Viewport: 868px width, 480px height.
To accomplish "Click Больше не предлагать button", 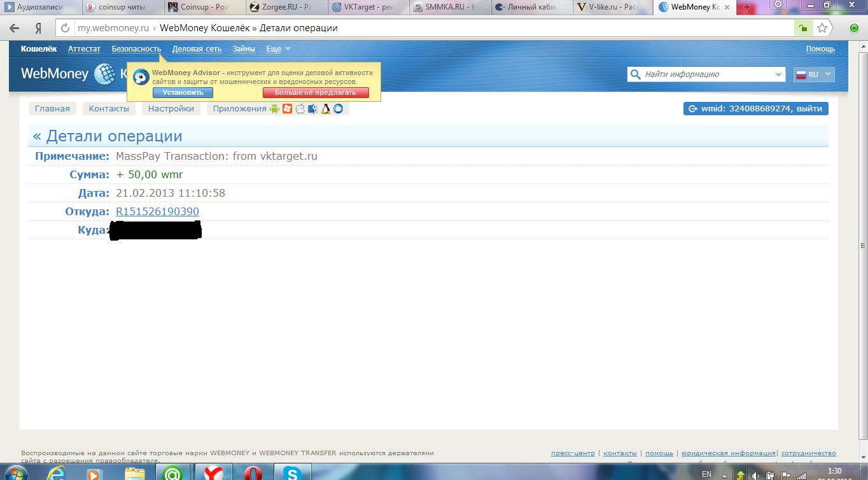I will point(316,93).
